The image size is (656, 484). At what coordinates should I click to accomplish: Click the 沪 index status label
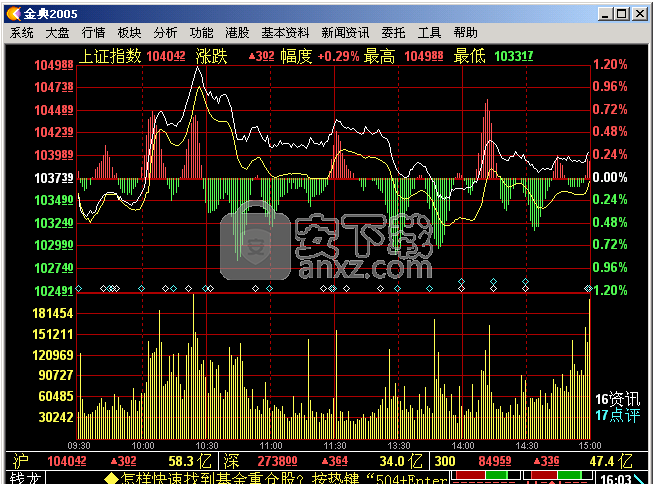coord(21,461)
